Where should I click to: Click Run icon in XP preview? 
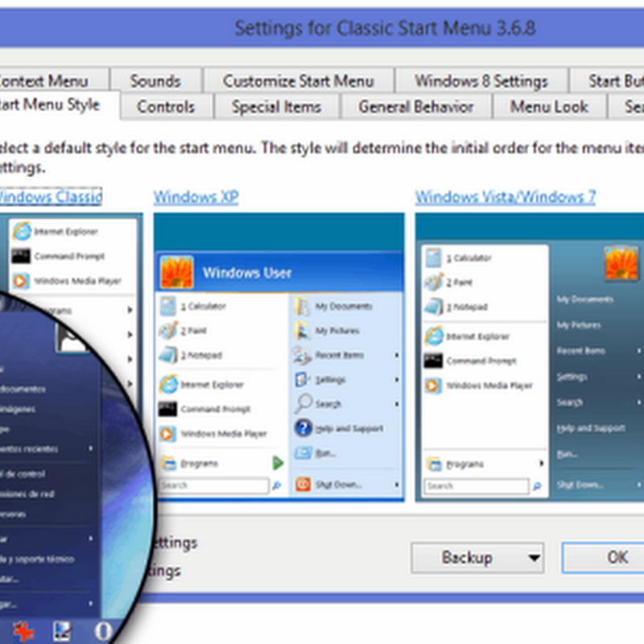coord(303,453)
